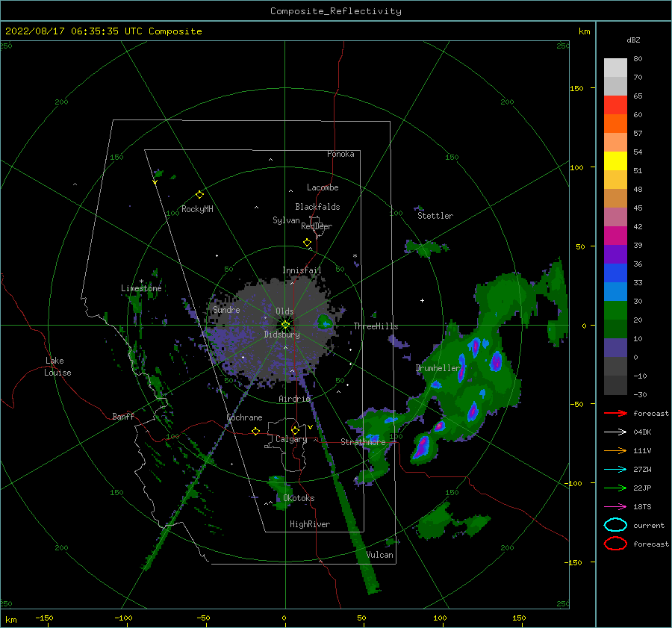672x628 pixels.
Task: Click the Composite_Reflectivity title
Action: [336, 11]
